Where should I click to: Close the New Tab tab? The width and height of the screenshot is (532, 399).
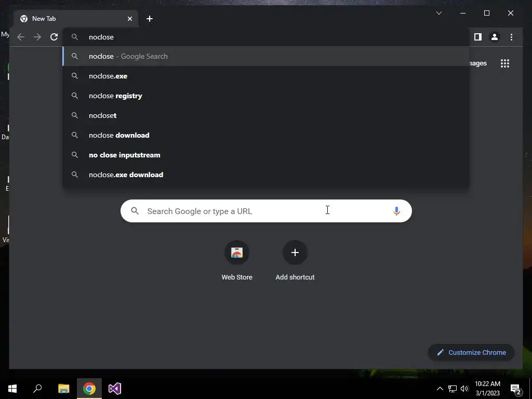point(129,19)
